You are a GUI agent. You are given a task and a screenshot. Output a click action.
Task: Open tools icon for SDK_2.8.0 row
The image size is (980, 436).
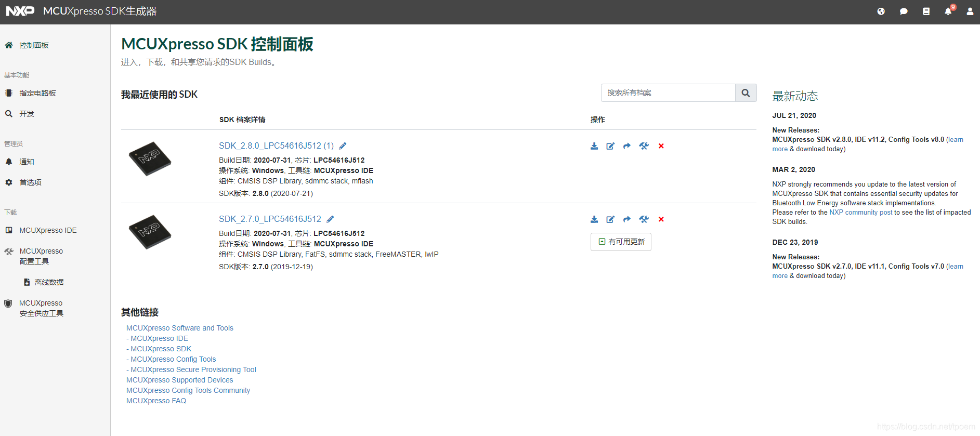[644, 146]
